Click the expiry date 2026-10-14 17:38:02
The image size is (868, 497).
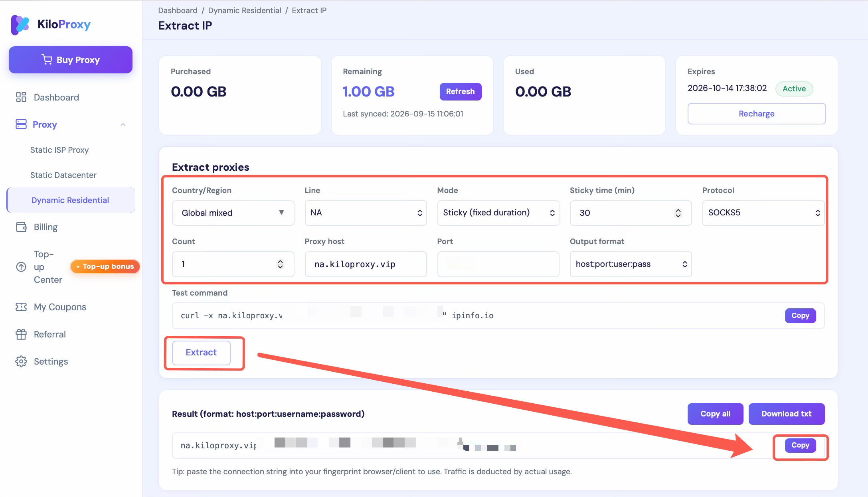[x=727, y=88]
